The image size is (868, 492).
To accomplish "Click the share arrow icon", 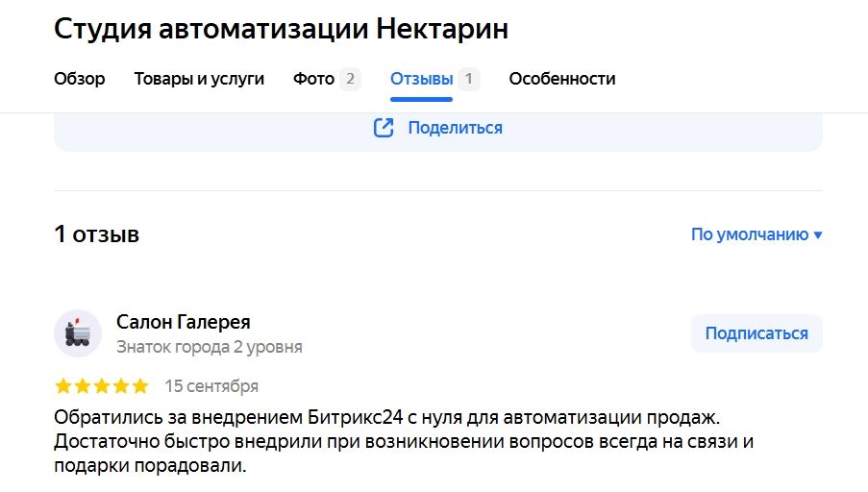I will tap(384, 128).
